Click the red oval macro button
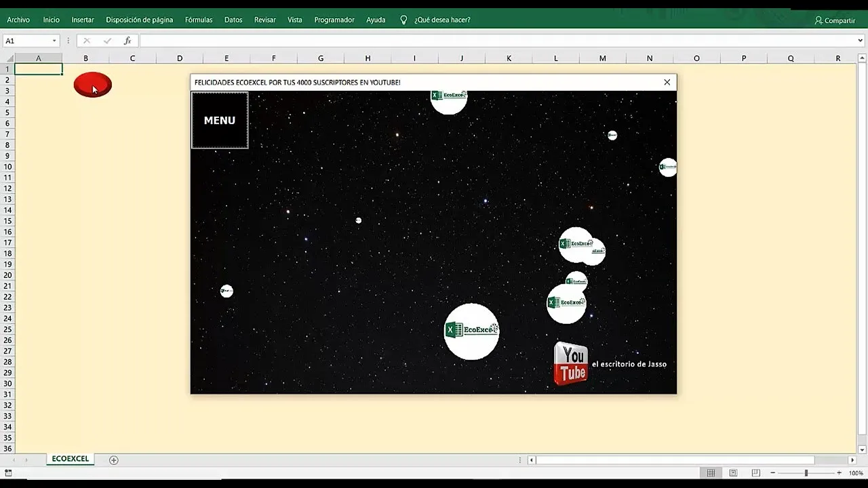This screenshot has height=488, width=868. click(92, 85)
